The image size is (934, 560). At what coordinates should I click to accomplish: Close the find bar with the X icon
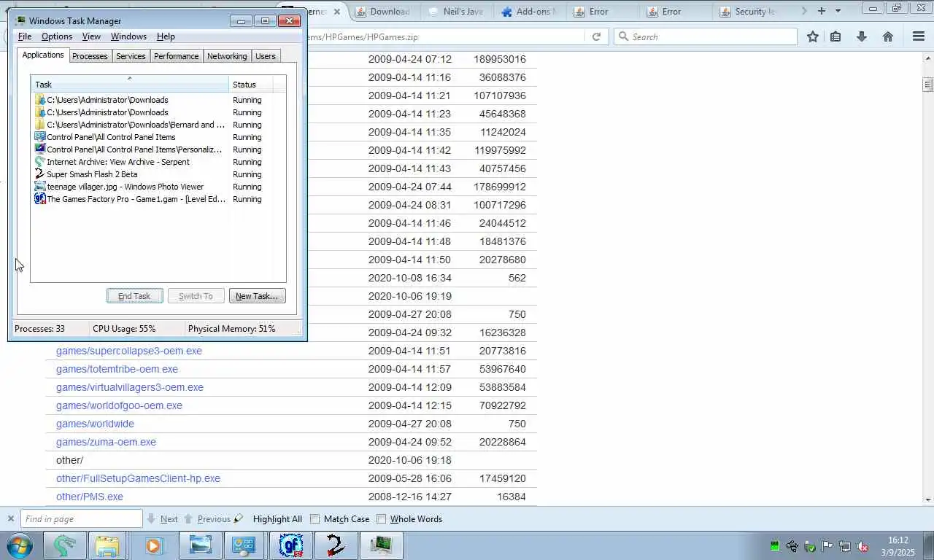(10, 518)
